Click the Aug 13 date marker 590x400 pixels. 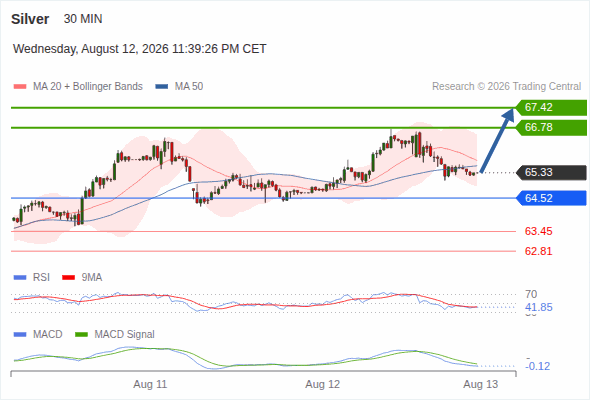coord(481,385)
